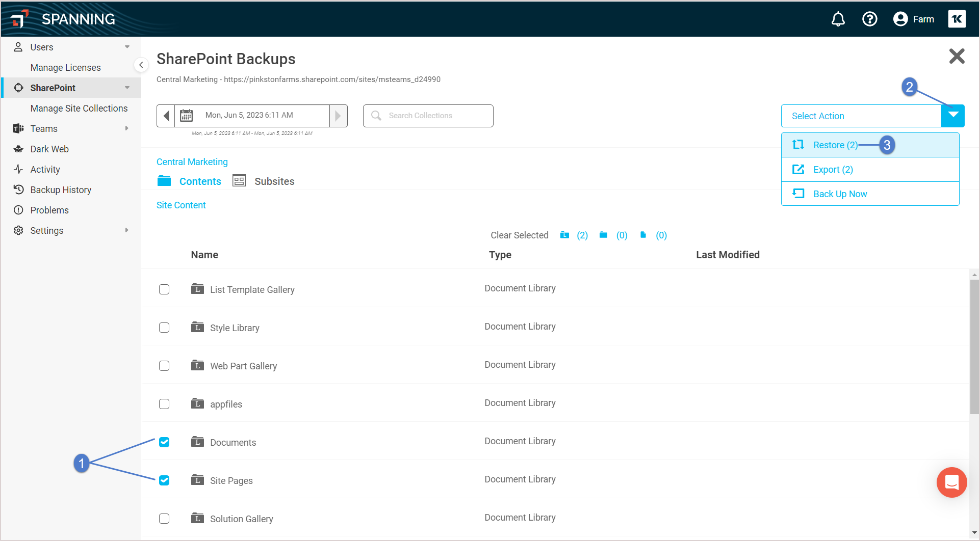Check the Solution Gallery checkbox
980x541 pixels.
pyautogui.click(x=164, y=519)
